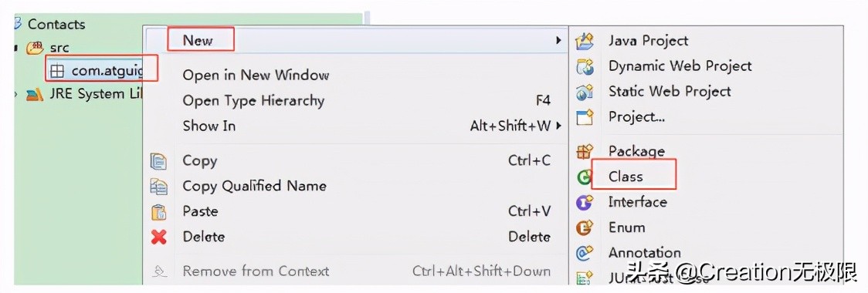This screenshot has width=868, height=293.
Task: Click the Paste clipboard icon
Action: coord(159,212)
